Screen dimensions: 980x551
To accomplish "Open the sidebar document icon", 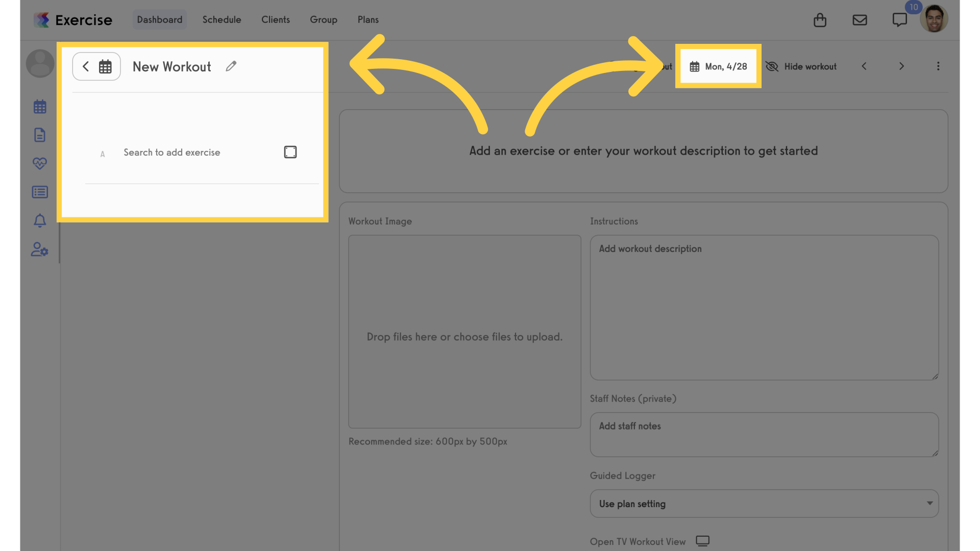I will coord(40,135).
